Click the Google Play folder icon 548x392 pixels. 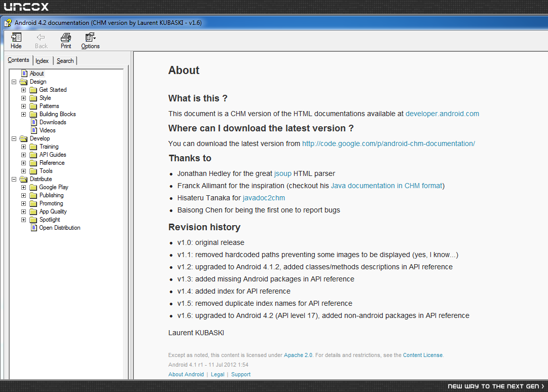tap(33, 188)
